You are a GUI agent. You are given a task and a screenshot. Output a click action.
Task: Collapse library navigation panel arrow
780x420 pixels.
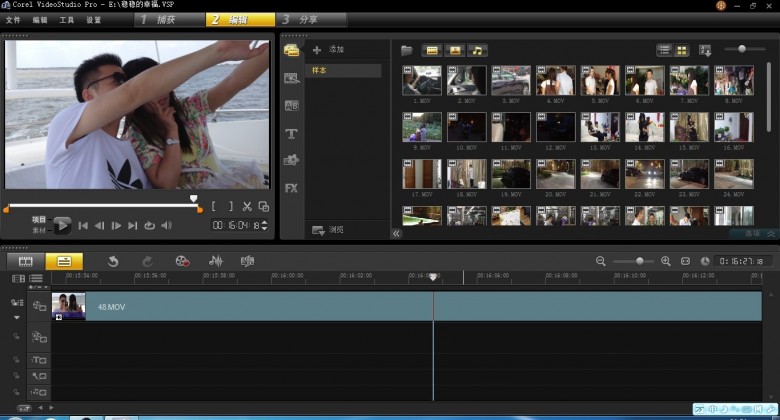(396, 233)
